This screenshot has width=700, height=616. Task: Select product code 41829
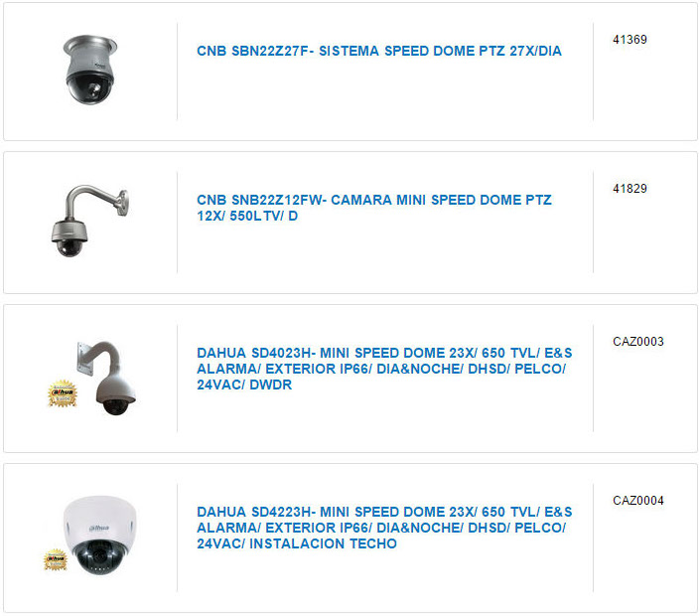pyautogui.click(x=630, y=189)
